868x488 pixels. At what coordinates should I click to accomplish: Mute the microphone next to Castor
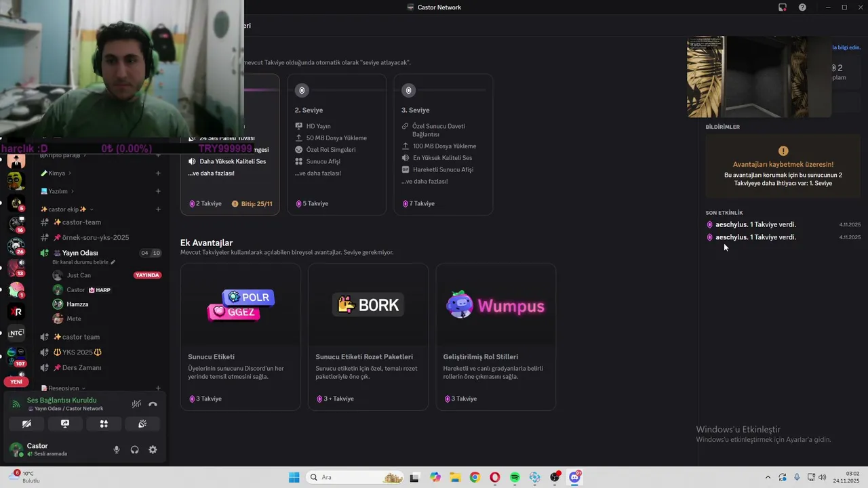tap(117, 449)
